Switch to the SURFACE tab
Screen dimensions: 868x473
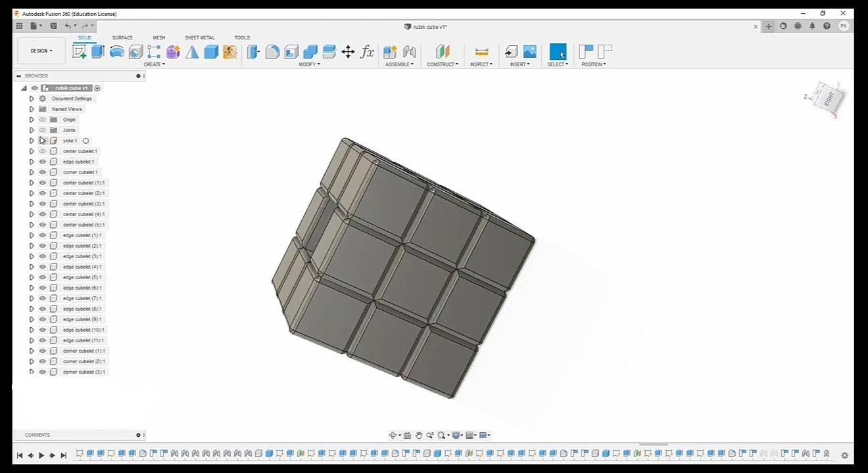coord(122,37)
